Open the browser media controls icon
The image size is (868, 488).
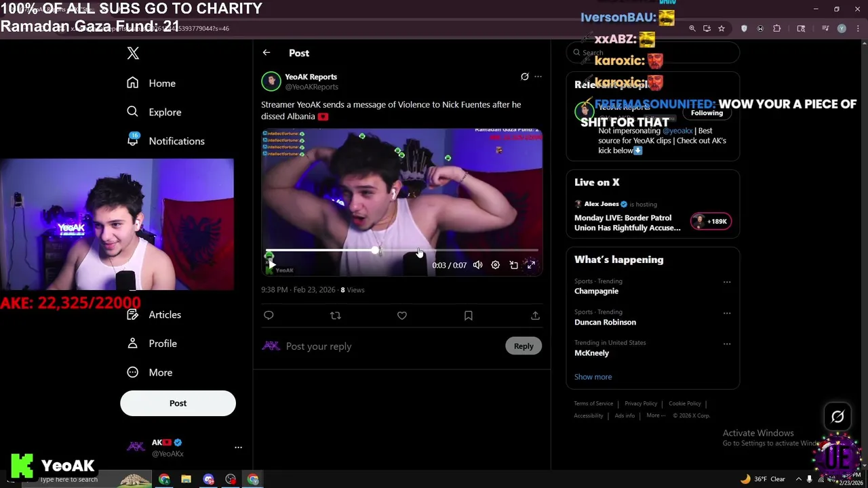(x=825, y=28)
